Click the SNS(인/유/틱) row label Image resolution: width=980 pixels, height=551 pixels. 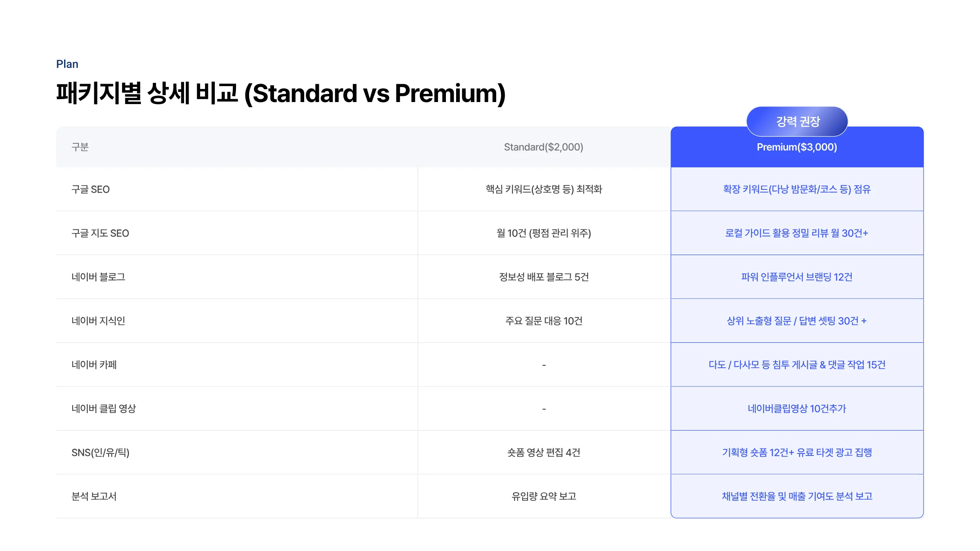pos(100,452)
